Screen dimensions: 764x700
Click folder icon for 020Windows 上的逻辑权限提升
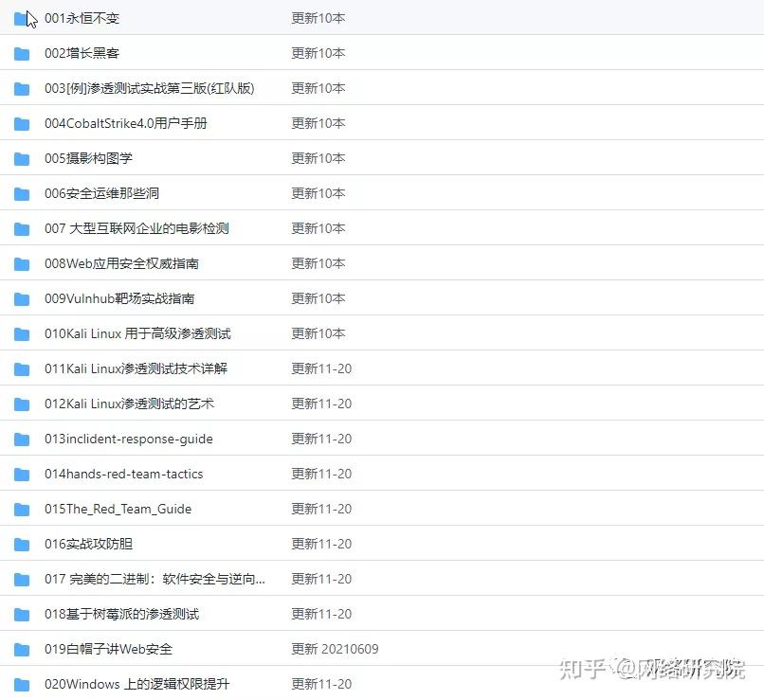point(22,685)
